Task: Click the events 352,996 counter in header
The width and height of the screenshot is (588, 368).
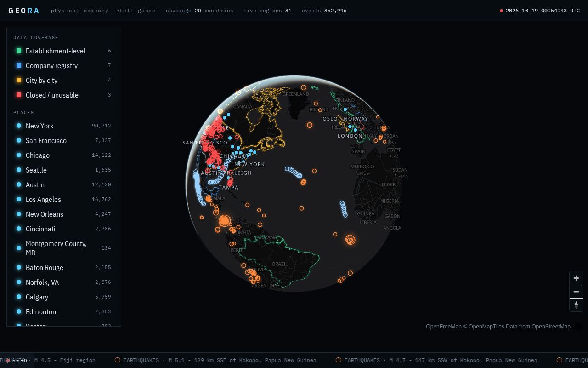Action: (324, 11)
